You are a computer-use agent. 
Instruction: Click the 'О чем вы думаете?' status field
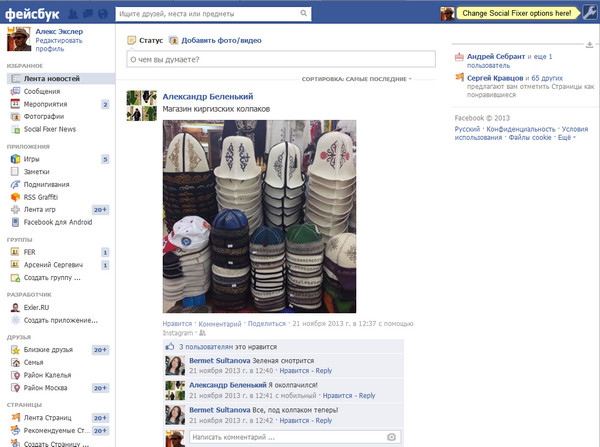point(282,59)
